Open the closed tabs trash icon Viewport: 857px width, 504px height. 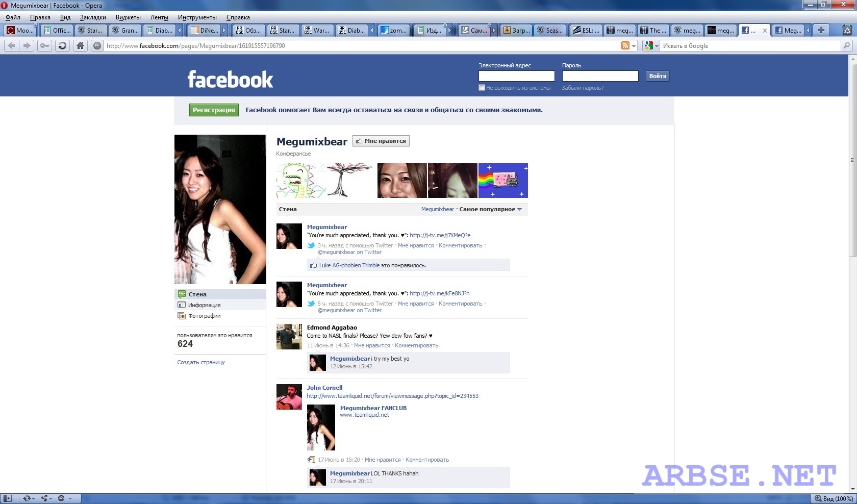pos(847,30)
